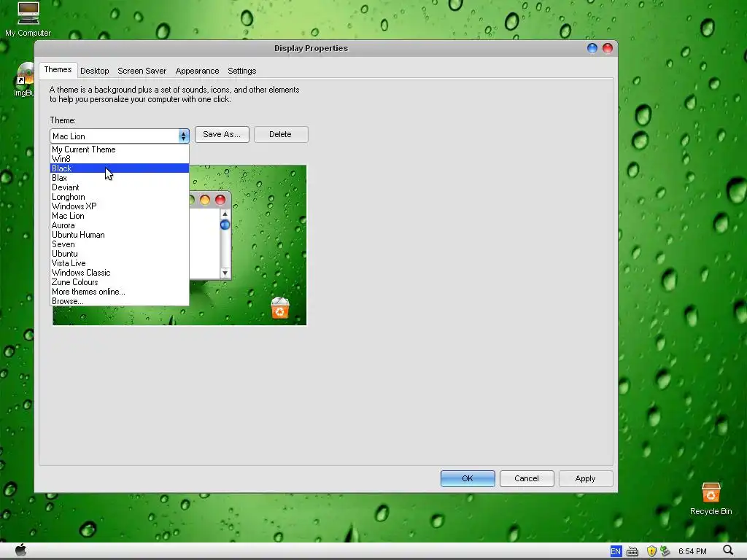The width and height of the screenshot is (747, 560).
Task: Open the Appearance tab
Action: pos(197,71)
